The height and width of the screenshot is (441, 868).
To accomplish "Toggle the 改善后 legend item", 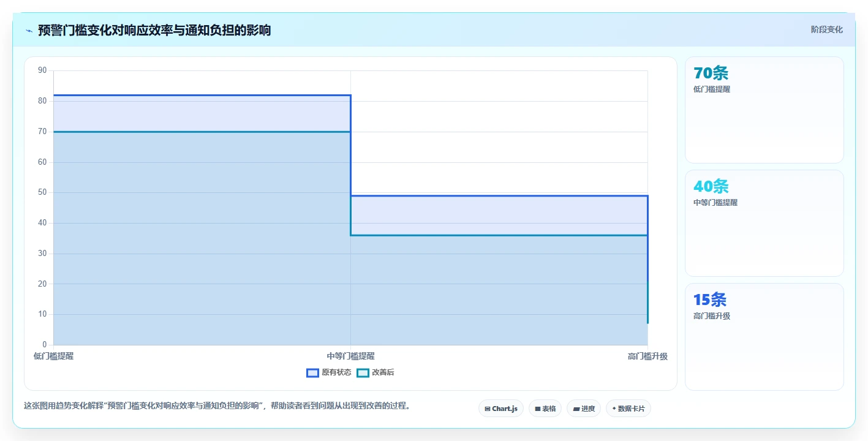I will pos(376,372).
